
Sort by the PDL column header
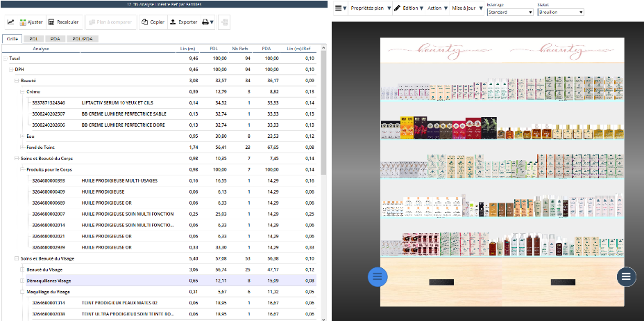coord(214,49)
